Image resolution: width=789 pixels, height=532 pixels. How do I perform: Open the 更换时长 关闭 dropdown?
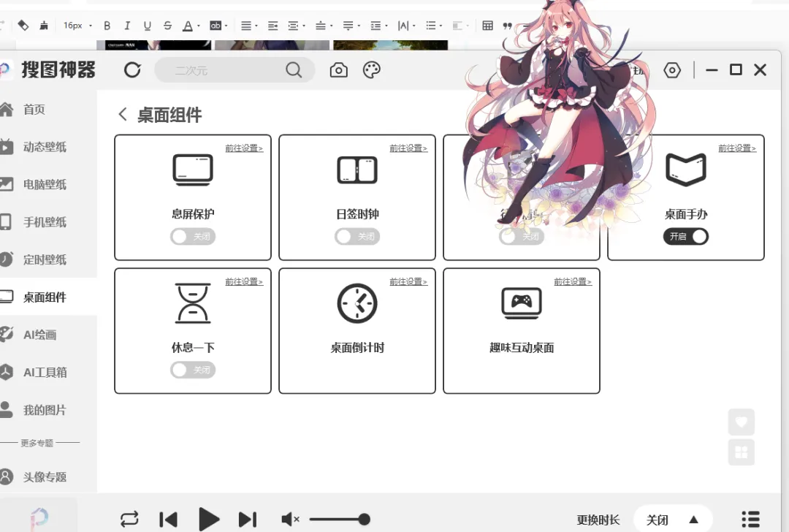(672, 520)
